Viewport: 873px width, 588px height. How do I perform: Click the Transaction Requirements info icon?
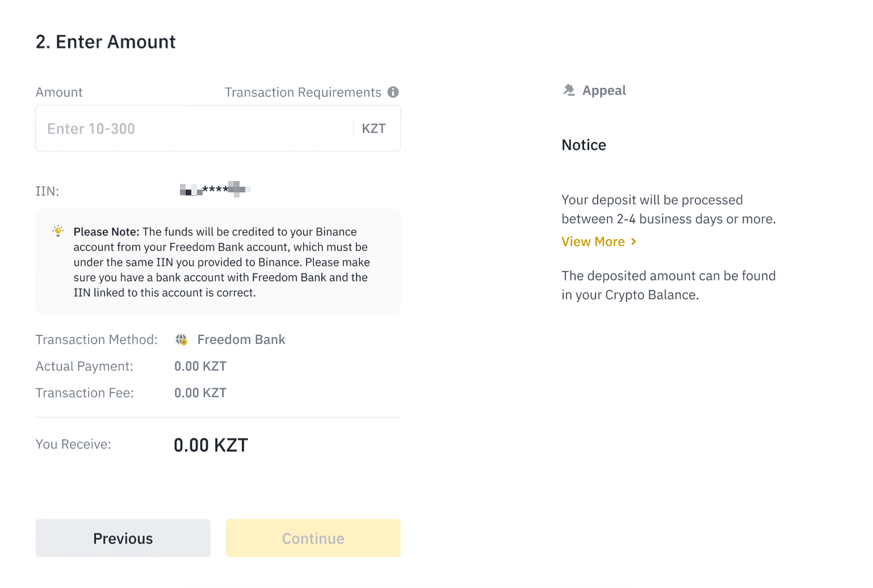(393, 92)
